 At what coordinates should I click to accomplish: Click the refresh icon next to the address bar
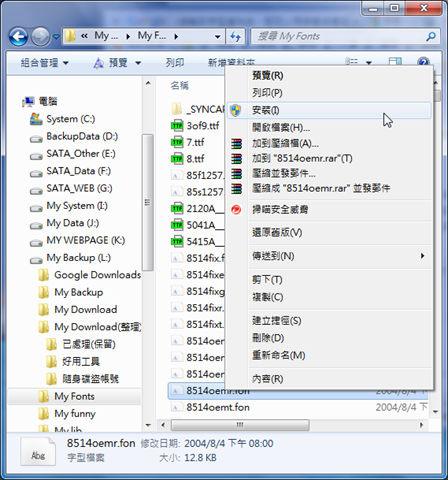[x=236, y=36]
